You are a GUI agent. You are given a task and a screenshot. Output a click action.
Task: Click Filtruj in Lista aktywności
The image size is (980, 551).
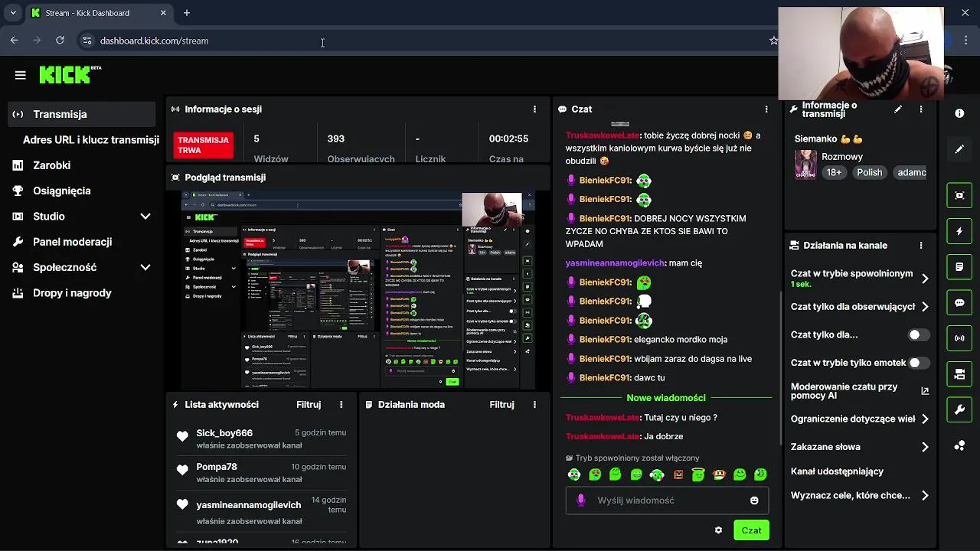click(309, 405)
